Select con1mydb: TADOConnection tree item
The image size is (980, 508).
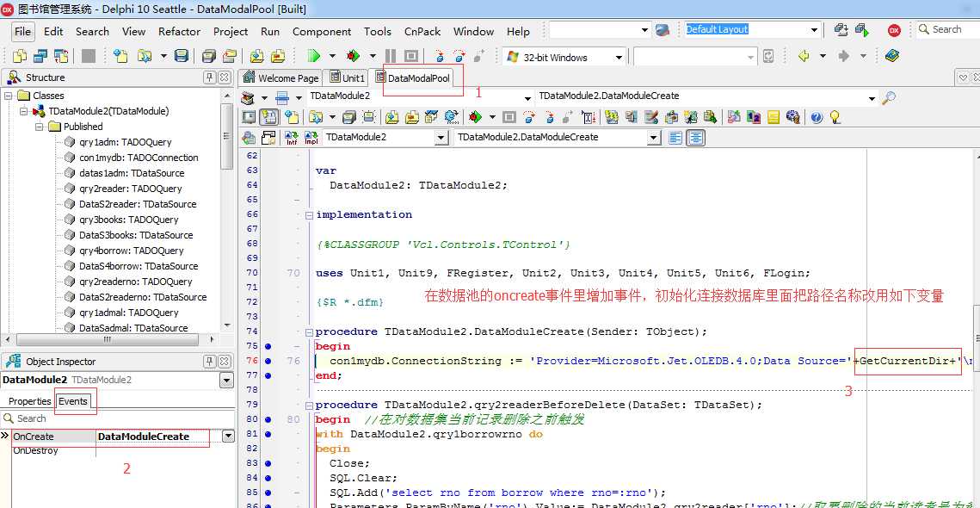[139, 158]
